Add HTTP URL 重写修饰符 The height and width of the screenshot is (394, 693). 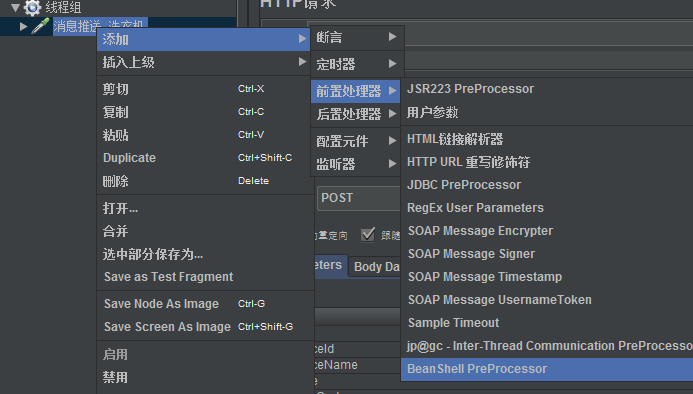click(x=547, y=162)
